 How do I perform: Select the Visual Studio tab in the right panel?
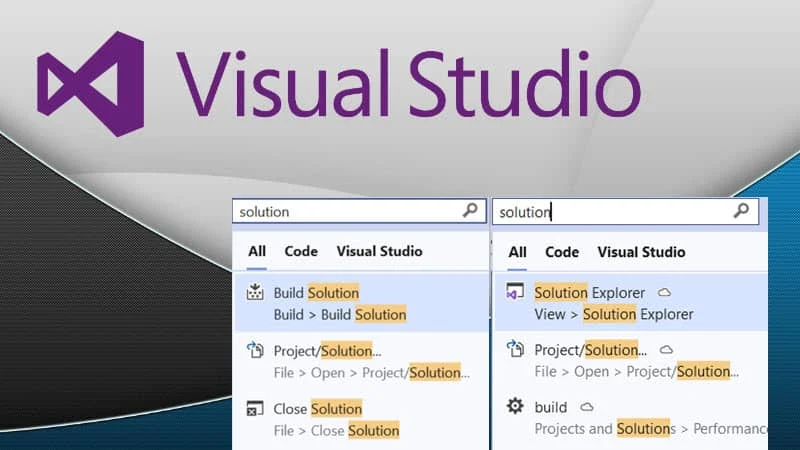[641, 252]
